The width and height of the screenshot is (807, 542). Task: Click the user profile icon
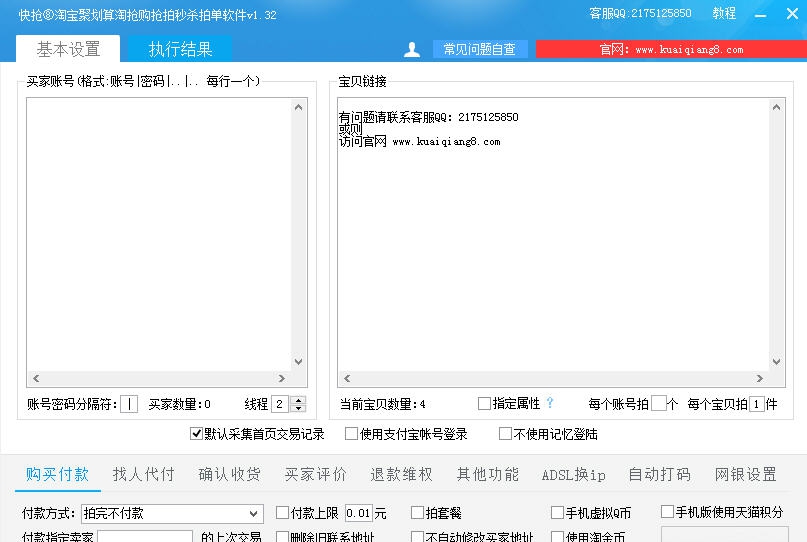coord(411,49)
